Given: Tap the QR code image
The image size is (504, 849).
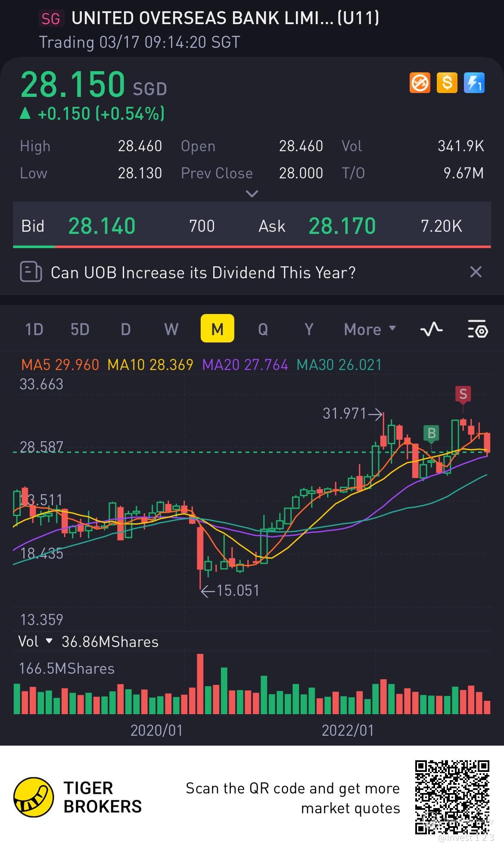Looking at the screenshot, I should pyautogui.click(x=452, y=797).
